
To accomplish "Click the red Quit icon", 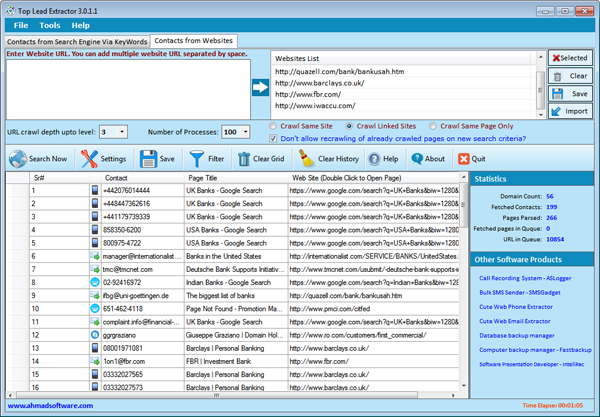I will tap(463, 158).
